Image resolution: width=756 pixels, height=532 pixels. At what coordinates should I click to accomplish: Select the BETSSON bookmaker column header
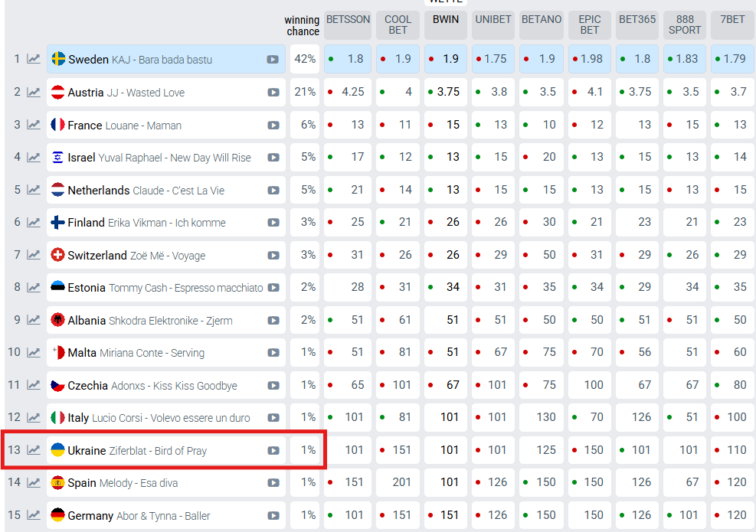[x=348, y=20]
